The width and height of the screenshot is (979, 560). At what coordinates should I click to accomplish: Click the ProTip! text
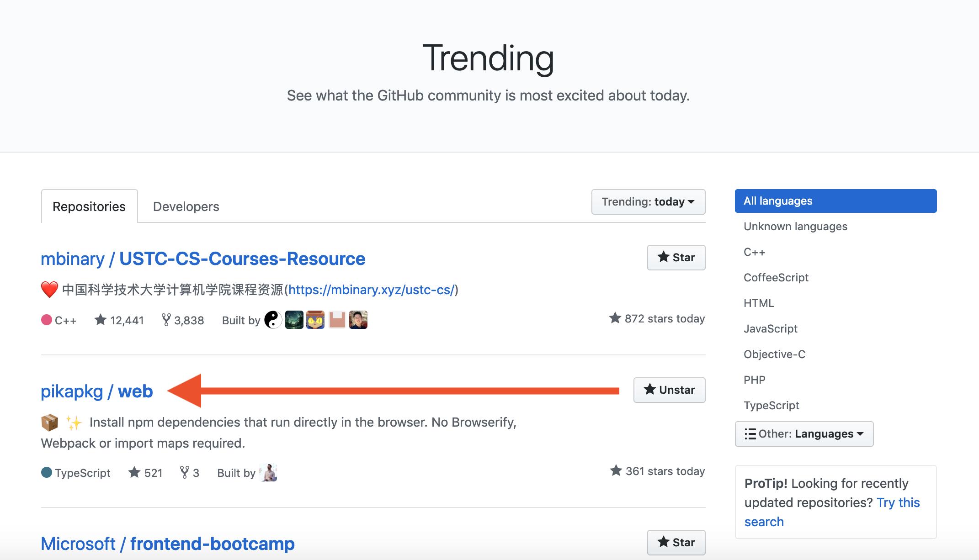[x=766, y=483]
